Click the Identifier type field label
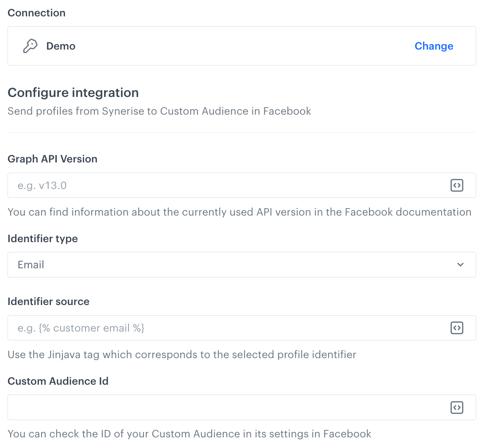The height and width of the screenshot is (448, 489). tap(43, 239)
